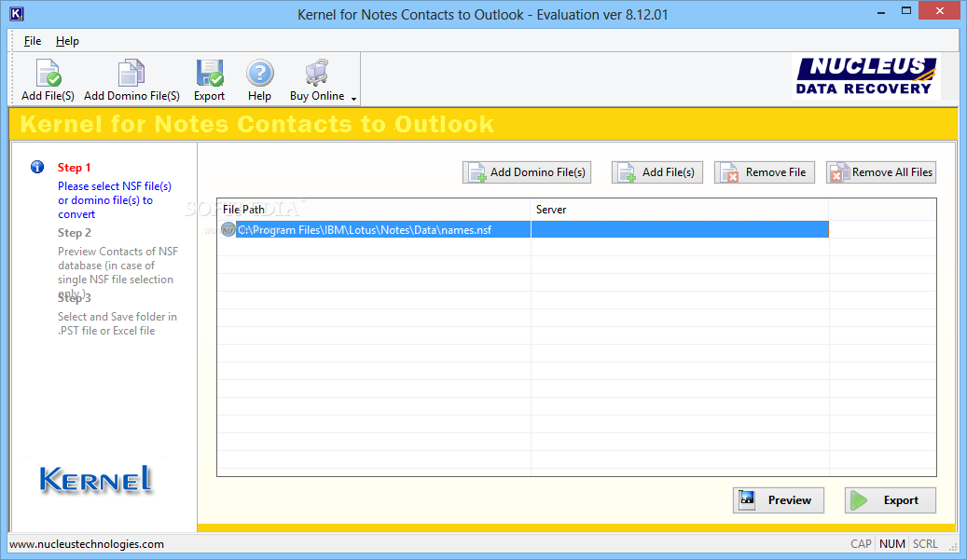Click the Step 1 heading text

pos(74,168)
